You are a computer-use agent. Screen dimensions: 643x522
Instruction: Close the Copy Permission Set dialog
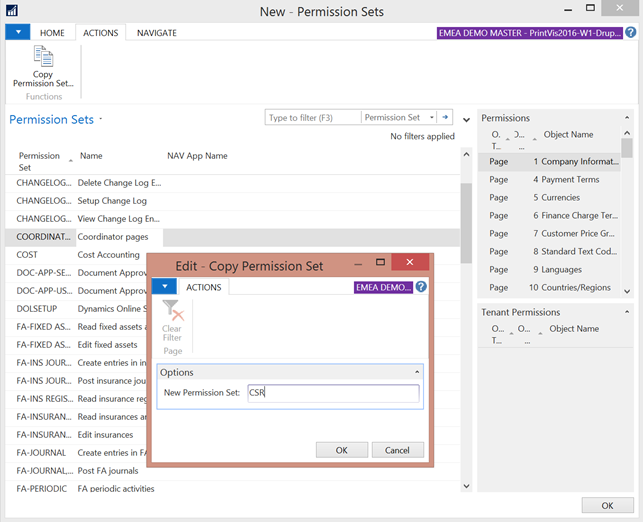click(x=410, y=262)
